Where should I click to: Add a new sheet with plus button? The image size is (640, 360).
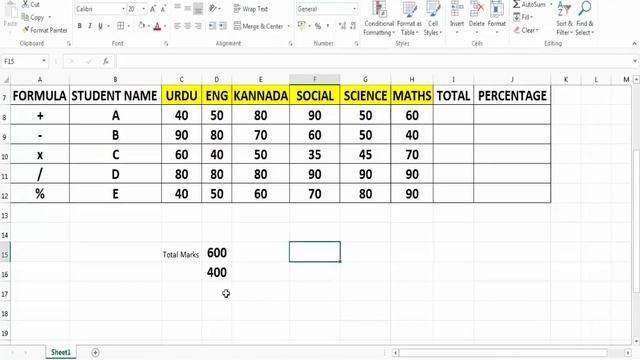tap(95, 352)
